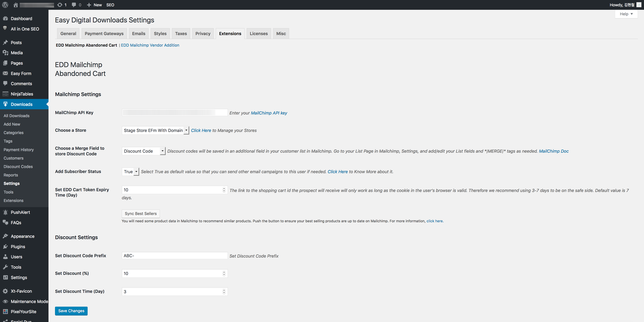Open Add New under Downloads
644x322 pixels.
(x=12, y=124)
